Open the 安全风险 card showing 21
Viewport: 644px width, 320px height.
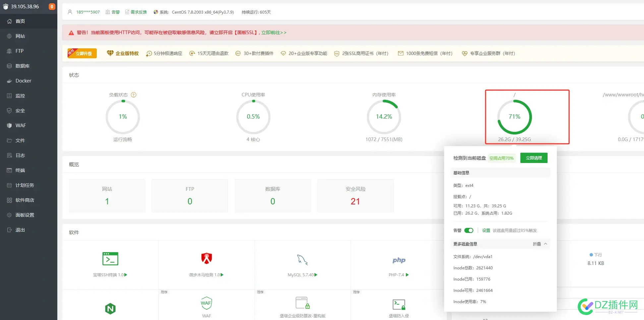pyautogui.click(x=355, y=196)
